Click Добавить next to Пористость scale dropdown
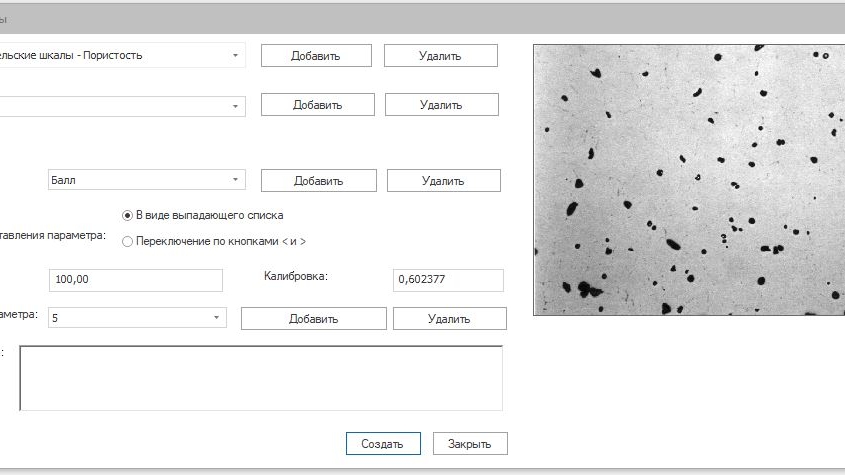845x475 pixels. point(316,56)
